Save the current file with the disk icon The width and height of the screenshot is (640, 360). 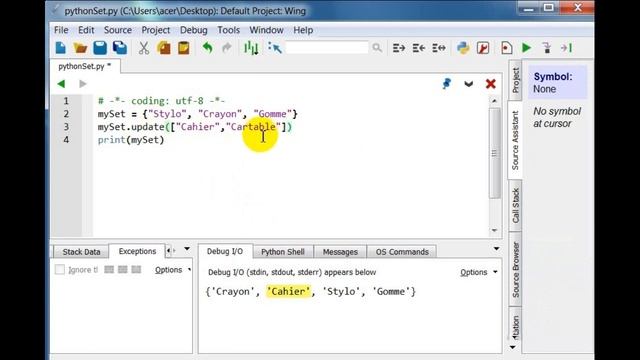100,48
